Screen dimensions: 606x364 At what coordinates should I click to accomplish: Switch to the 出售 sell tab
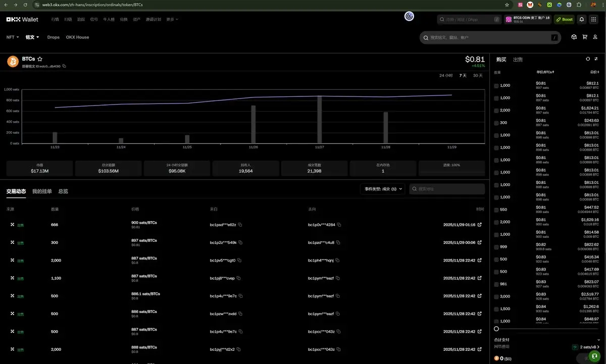[x=518, y=60]
